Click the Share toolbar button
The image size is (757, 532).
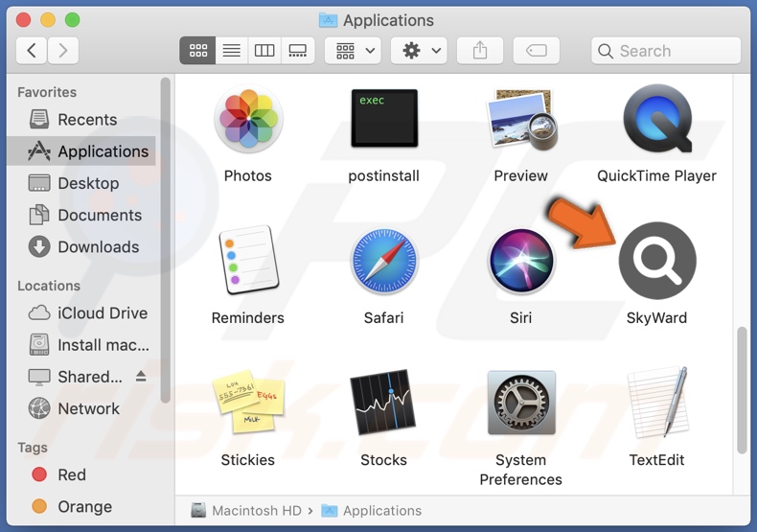(x=480, y=50)
